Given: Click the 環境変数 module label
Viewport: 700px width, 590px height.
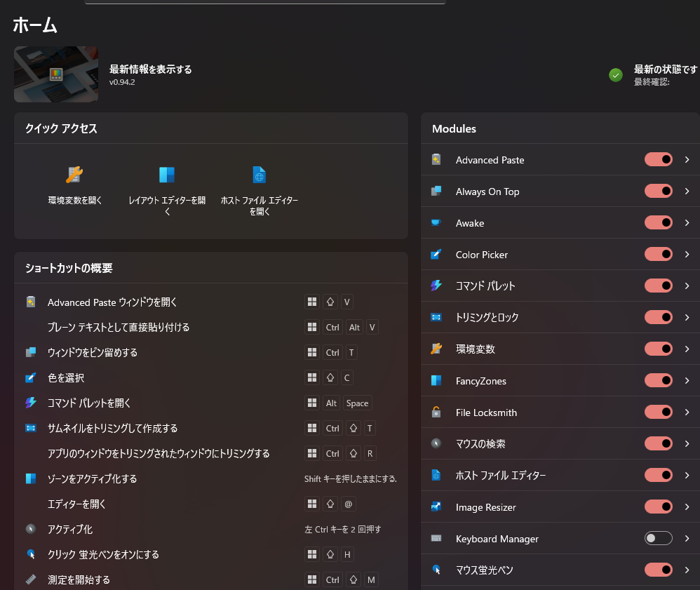Looking at the screenshot, I should click(475, 349).
